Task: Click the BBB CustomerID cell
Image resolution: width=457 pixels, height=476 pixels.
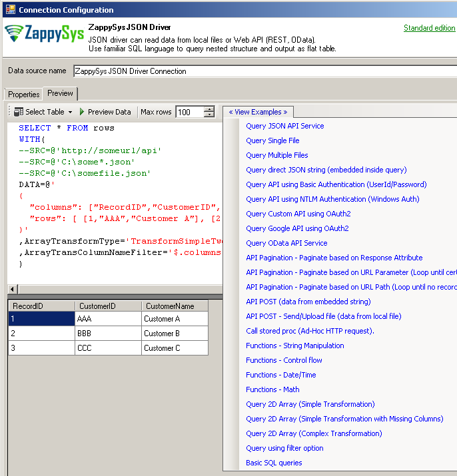Action: pyautogui.click(x=108, y=334)
